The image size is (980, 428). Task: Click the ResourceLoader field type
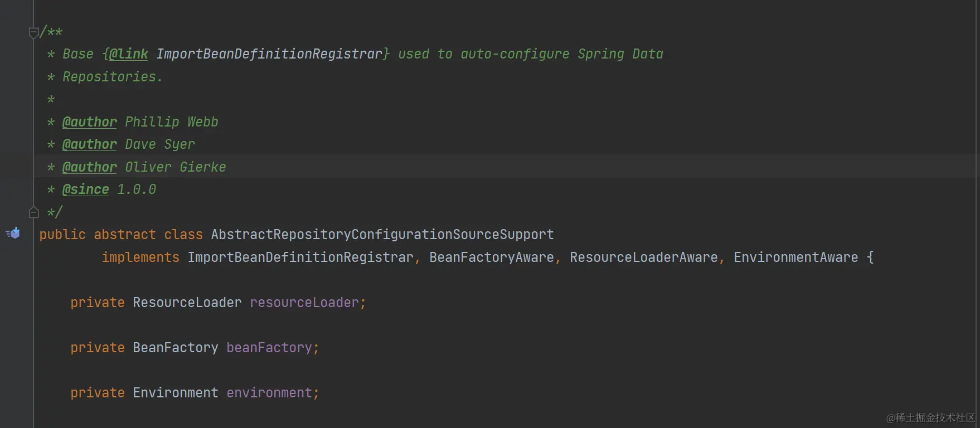click(x=187, y=303)
